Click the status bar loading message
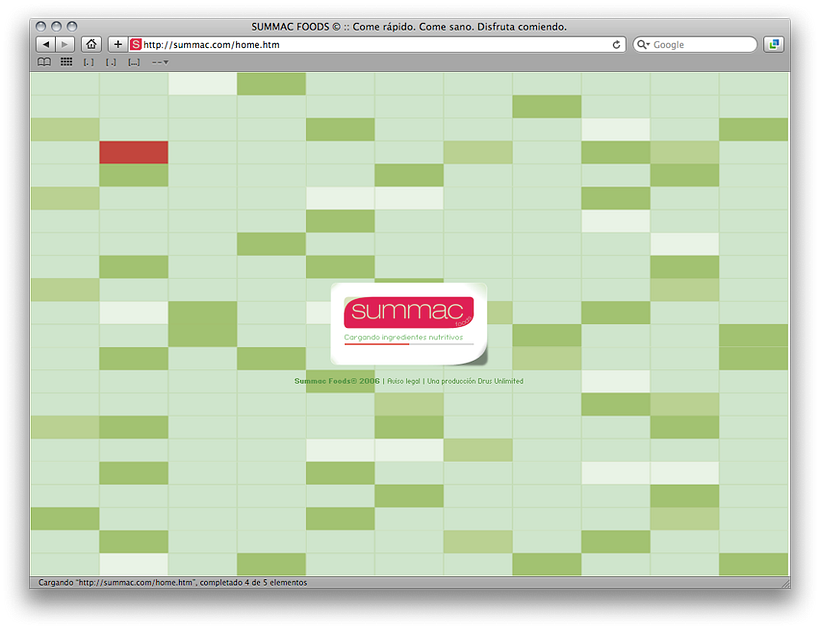 click(173, 582)
